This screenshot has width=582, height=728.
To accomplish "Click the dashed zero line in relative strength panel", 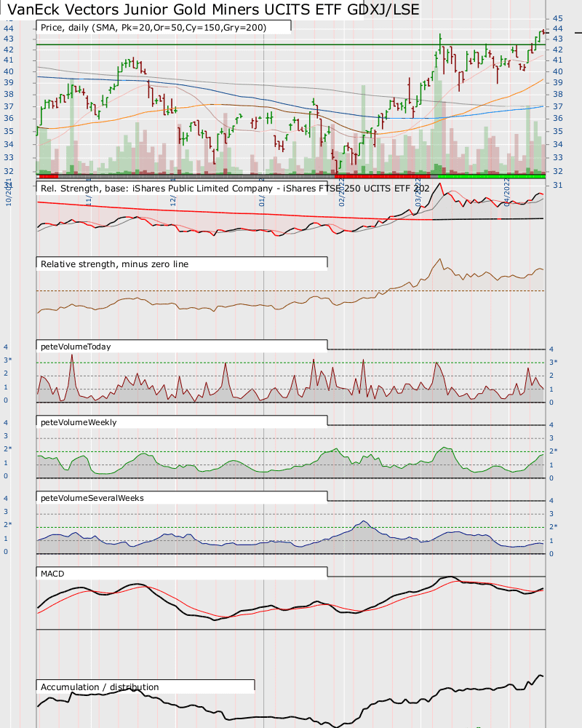I will [291, 290].
